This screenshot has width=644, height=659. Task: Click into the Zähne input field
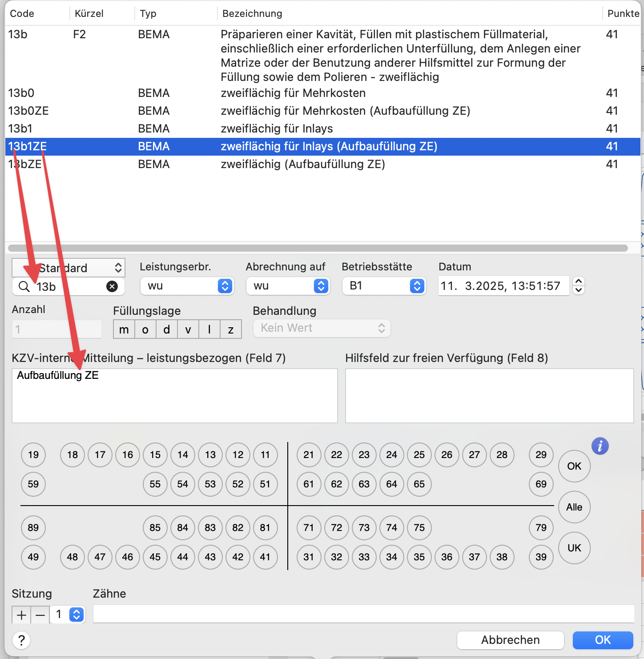[363, 614]
